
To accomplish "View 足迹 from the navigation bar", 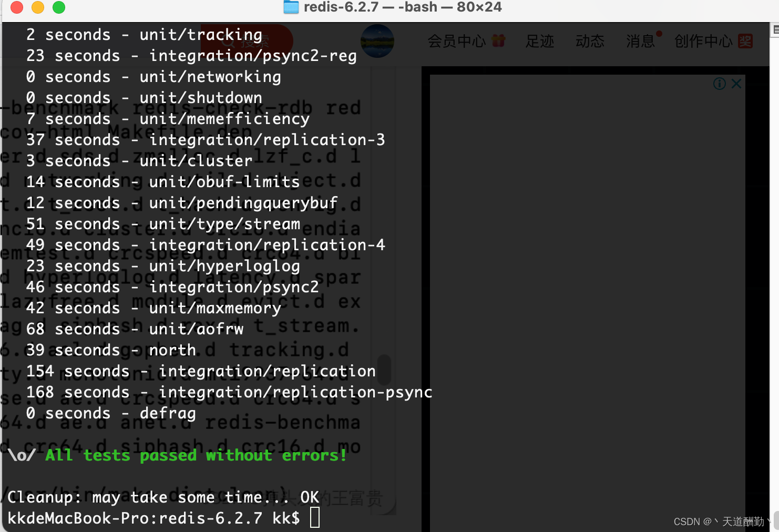I will click(x=540, y=42).
